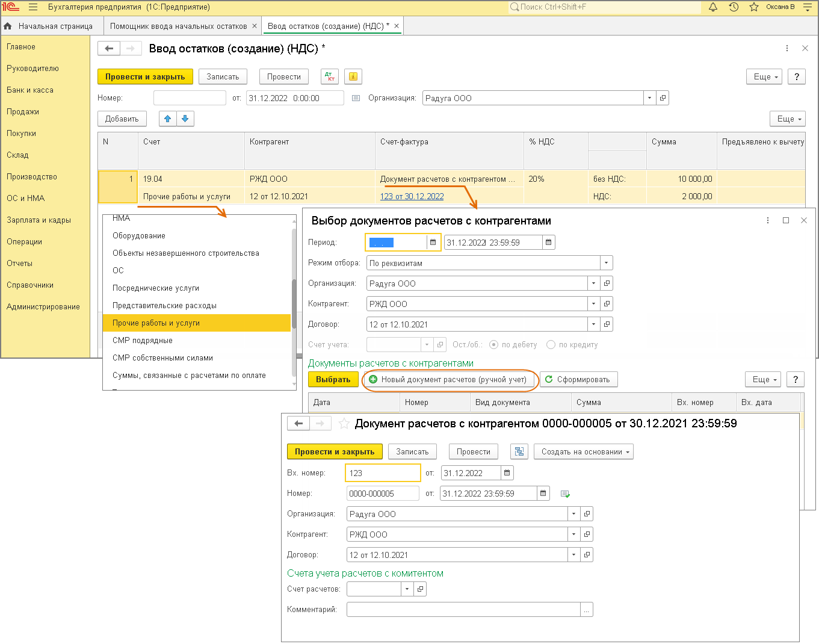The image size is (819, 644).
Task: Click the home icon on Начальная страница tab
Action: 8,26
